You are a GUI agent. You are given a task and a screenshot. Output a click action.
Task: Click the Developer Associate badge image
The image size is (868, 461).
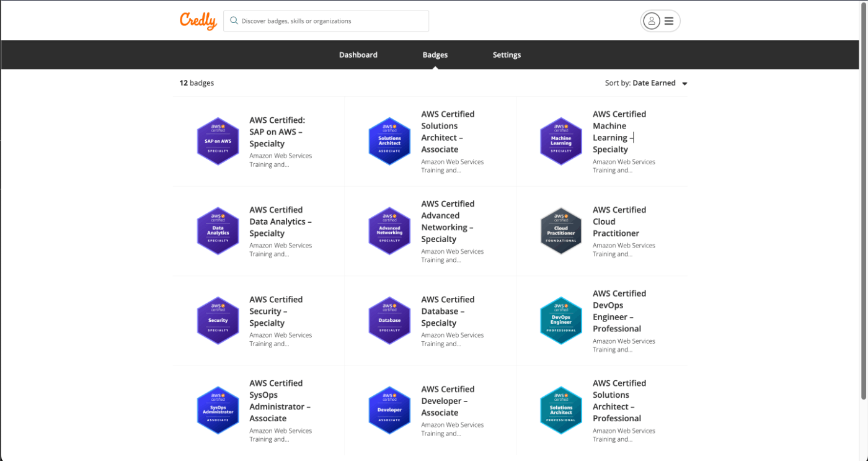coord(389,411)
